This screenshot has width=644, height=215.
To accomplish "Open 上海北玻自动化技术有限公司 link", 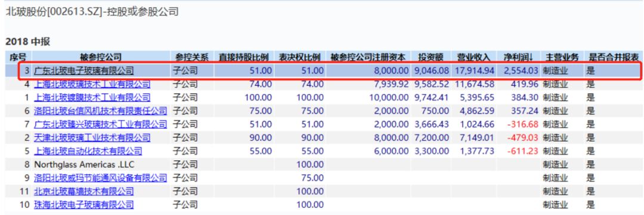I will 88,151.
